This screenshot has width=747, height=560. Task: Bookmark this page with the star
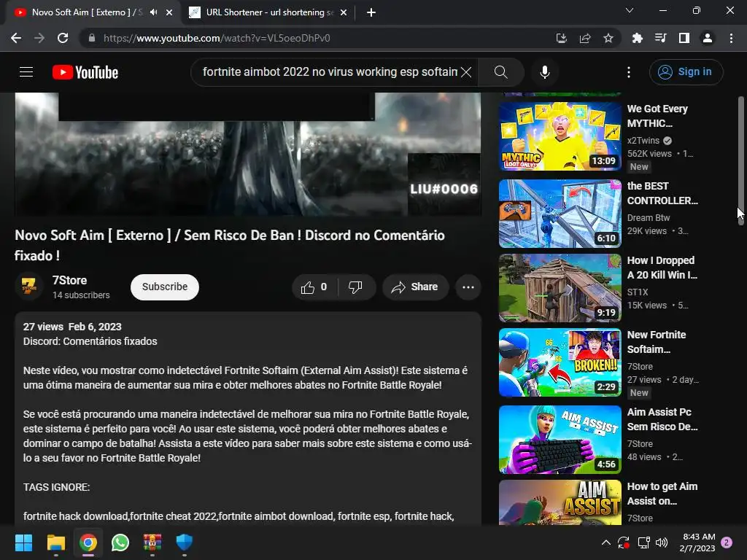coord(608,38)
